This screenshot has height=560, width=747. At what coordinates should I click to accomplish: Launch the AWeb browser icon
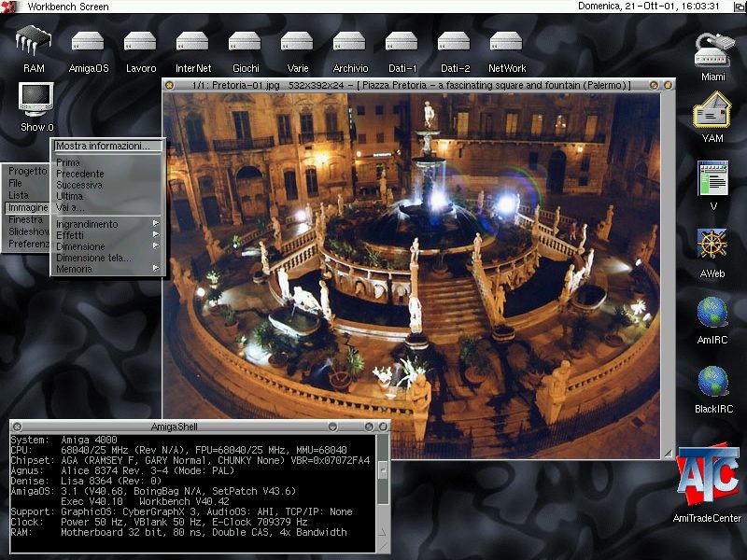[712, 245]
